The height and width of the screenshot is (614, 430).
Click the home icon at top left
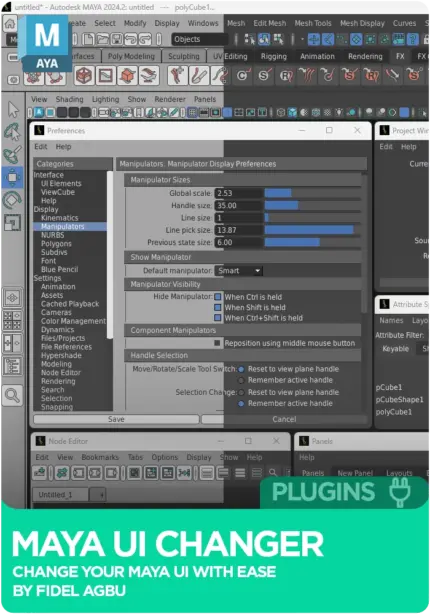tap(9, 23)
